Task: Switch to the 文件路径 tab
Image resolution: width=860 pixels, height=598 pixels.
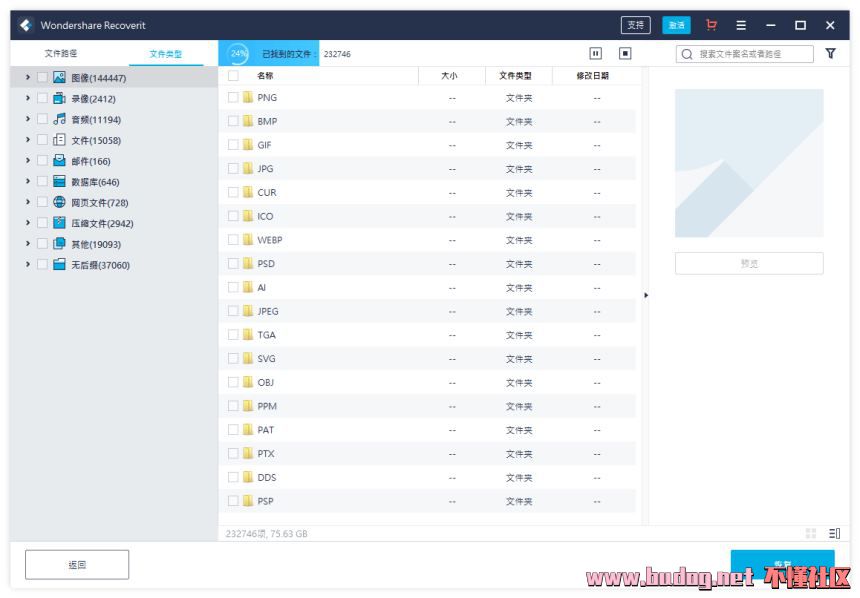Action: [x=61, y=53]
